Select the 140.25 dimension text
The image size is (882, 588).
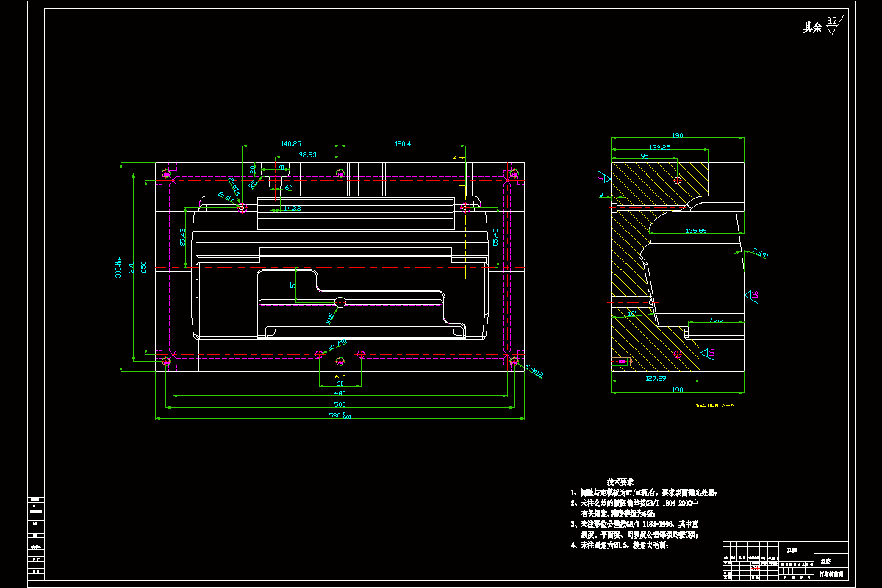291,143
